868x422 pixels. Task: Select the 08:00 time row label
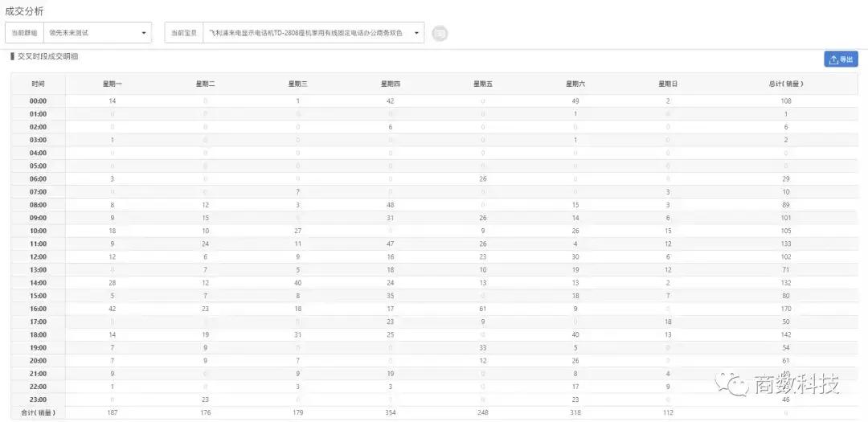tap(39, 205)
